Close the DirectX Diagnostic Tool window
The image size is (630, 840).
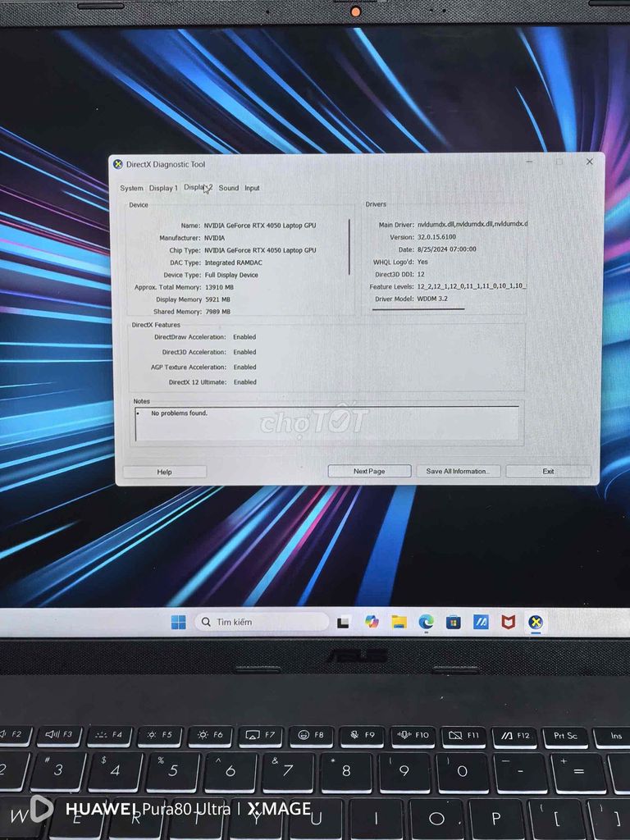589,162
